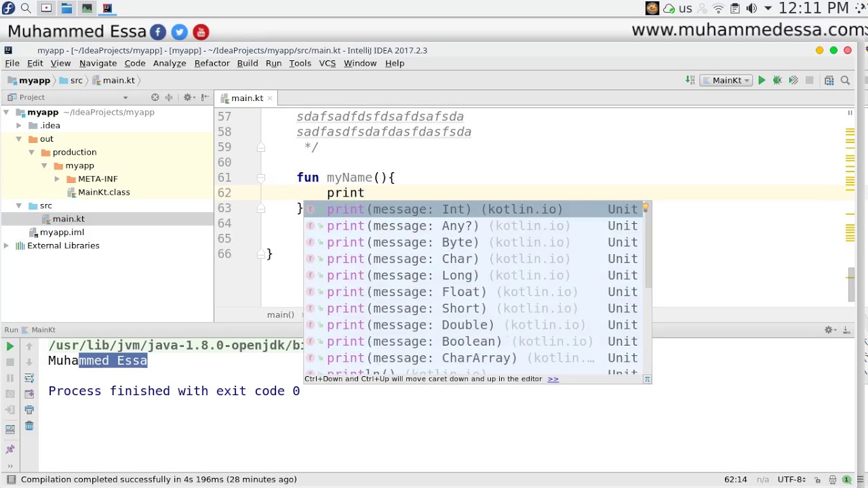This screenshot has height=488, width=868.
Task: Switch to the main.kt editor tab
Action: (x=247, y=98)
